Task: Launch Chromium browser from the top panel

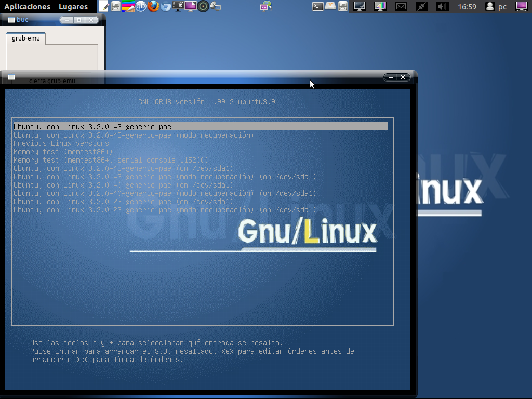Action: pos(166,6)
